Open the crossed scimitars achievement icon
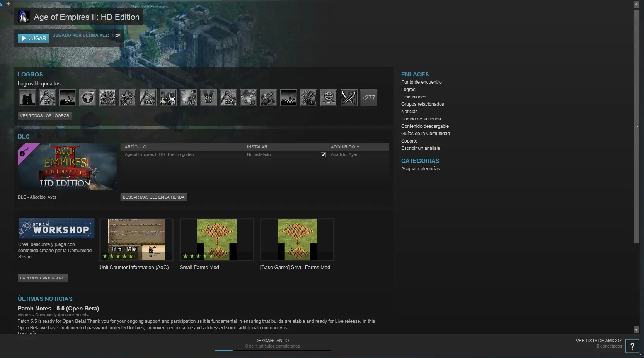The height and width of the screenshot is (358, 644). click(x=349, y=98)
